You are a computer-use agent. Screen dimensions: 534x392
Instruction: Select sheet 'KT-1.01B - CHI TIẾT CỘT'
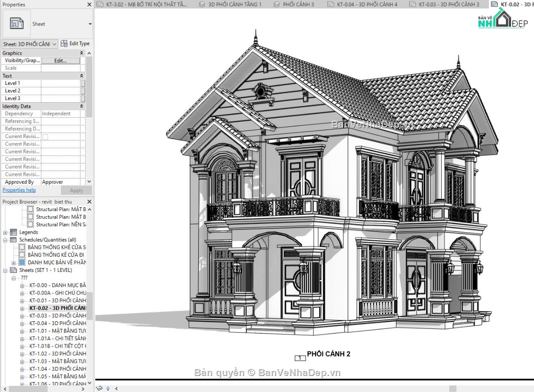click(x=57, y=346)
